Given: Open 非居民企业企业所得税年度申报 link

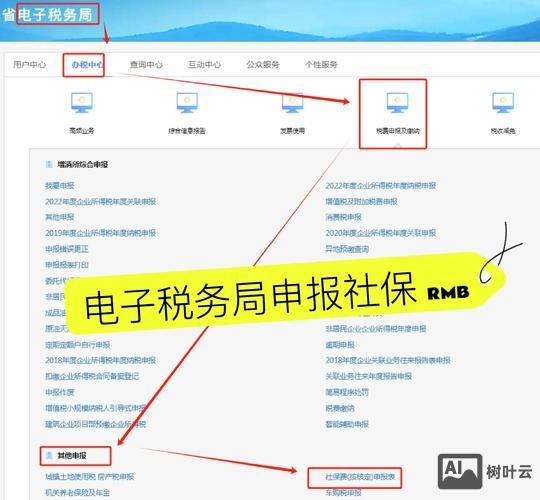Looking at the screenshot, I should point(376,329).
